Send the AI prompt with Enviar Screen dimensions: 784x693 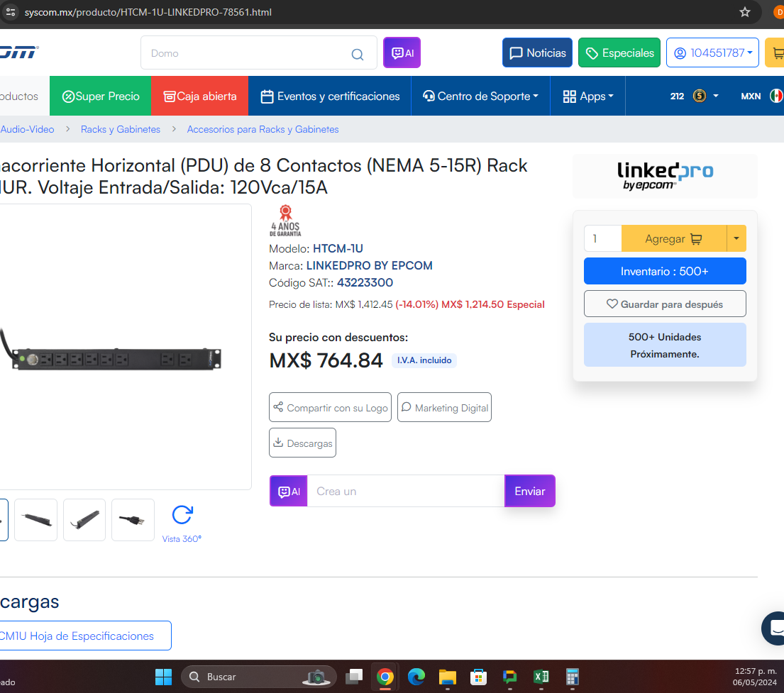pos(529,491)
